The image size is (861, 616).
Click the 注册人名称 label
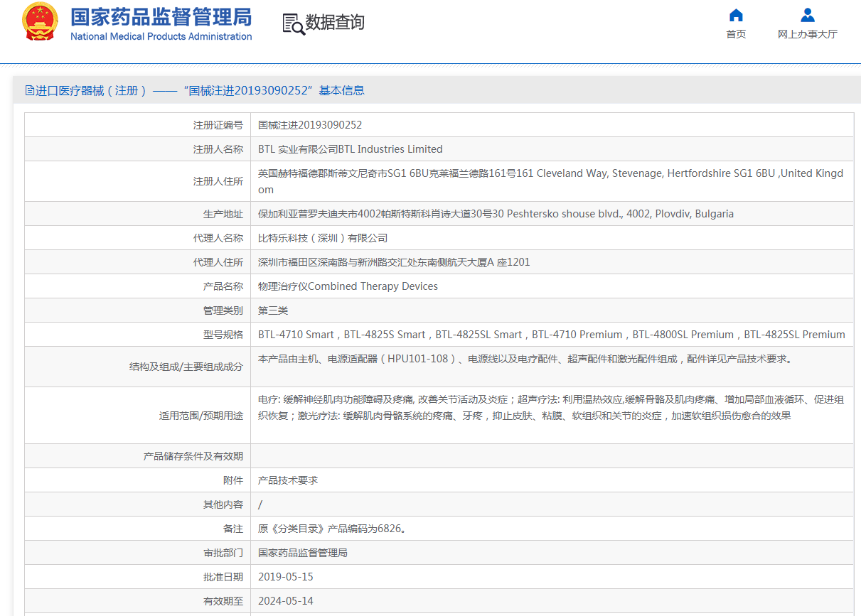tap(218, 149)
